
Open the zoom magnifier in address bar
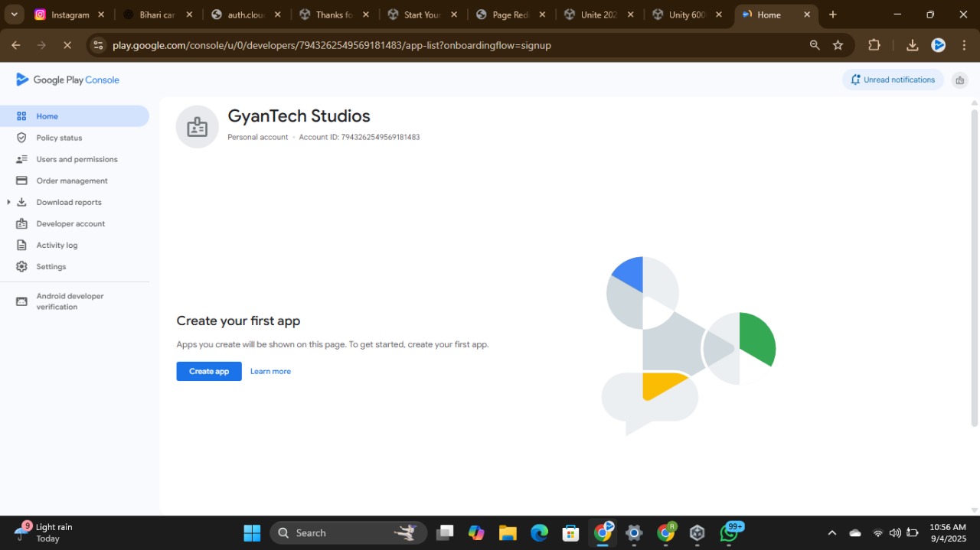[x=815, y=45]
